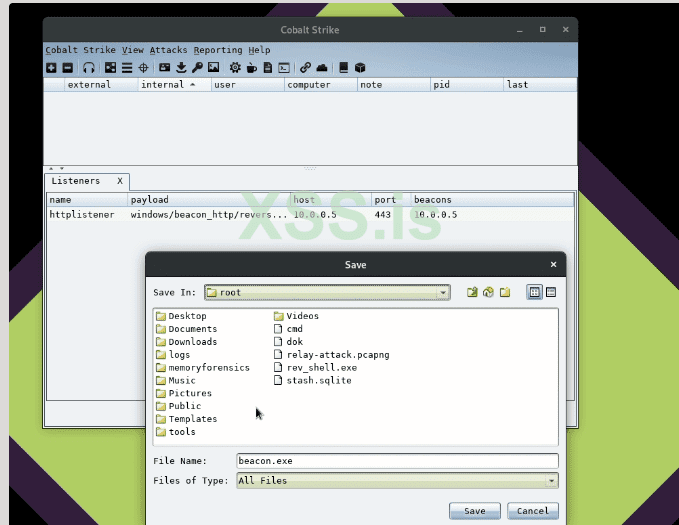Viewport: 679px width, 525px height.
Task: Open the Reporting menu
Action: point(218,50)
